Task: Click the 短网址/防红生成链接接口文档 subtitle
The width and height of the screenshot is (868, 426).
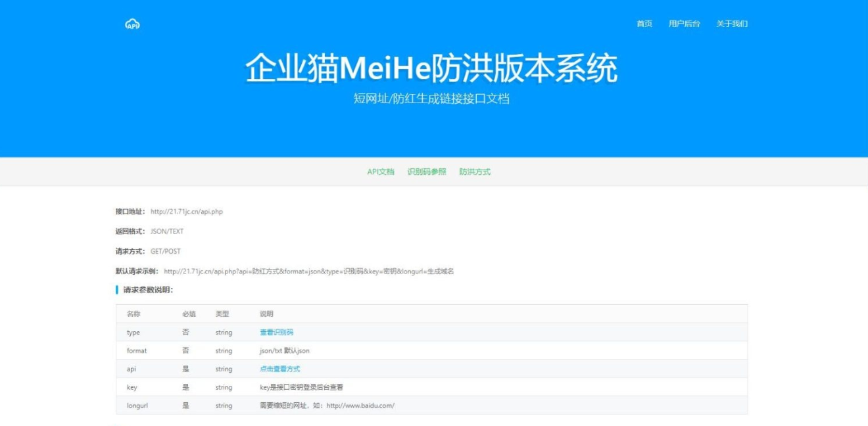Action: click(x=431, y=99)
